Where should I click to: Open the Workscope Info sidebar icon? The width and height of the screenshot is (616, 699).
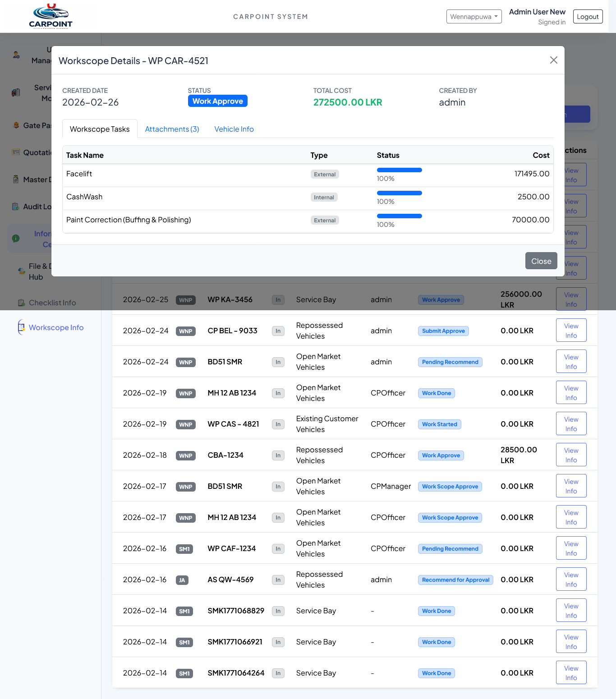(x=21, y=327)
